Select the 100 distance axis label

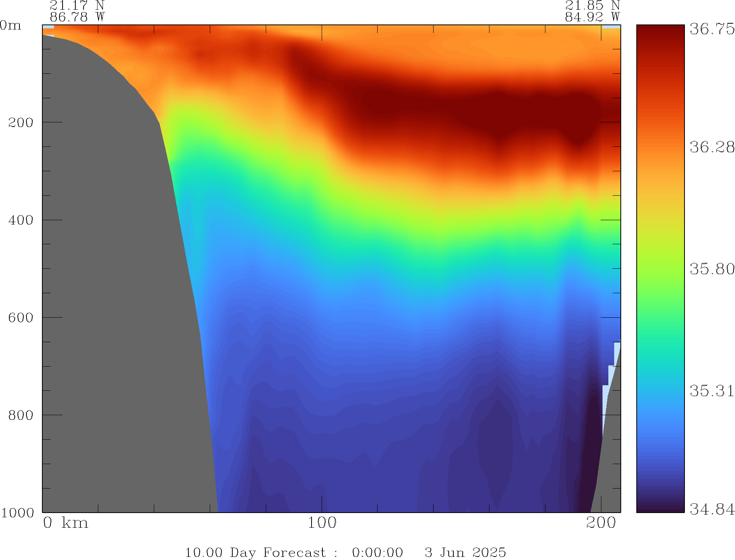322,523
